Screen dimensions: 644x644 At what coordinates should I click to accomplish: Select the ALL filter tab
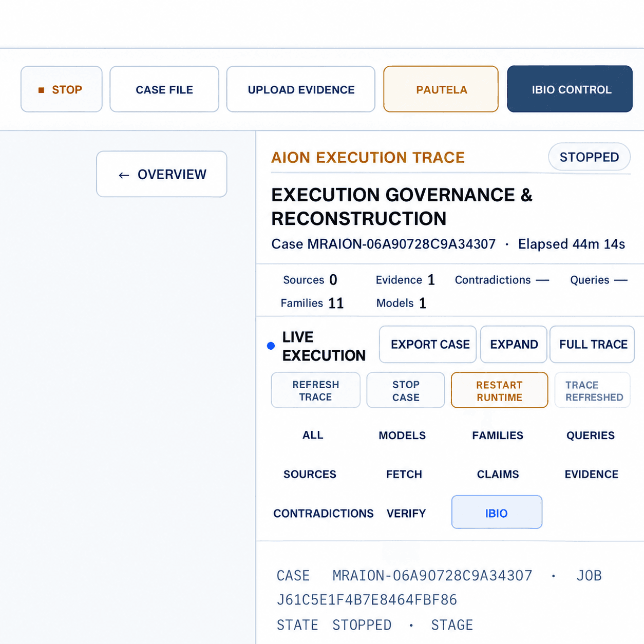(x=313, y=435)
